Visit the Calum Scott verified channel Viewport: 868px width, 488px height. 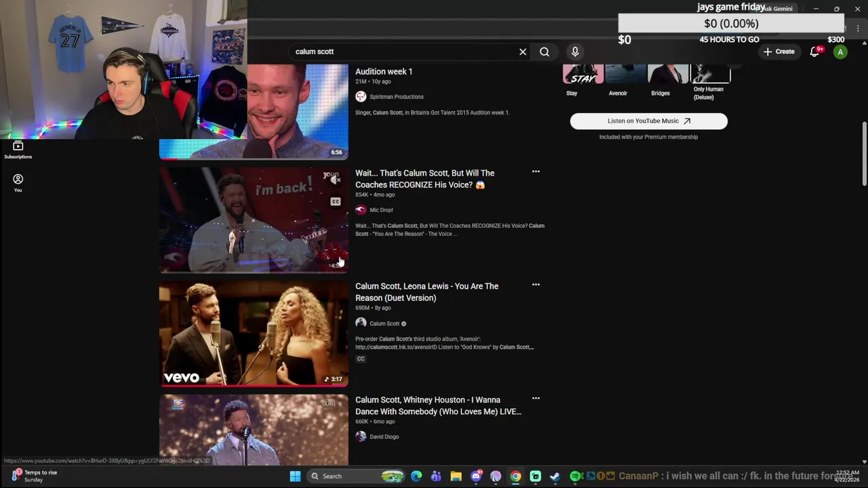click(384, 323)
